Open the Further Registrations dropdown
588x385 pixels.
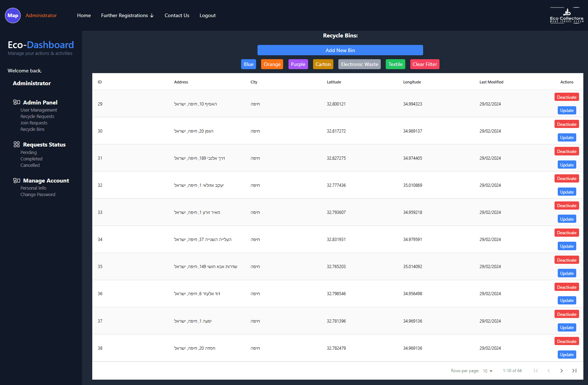click(x=127, y=15)
